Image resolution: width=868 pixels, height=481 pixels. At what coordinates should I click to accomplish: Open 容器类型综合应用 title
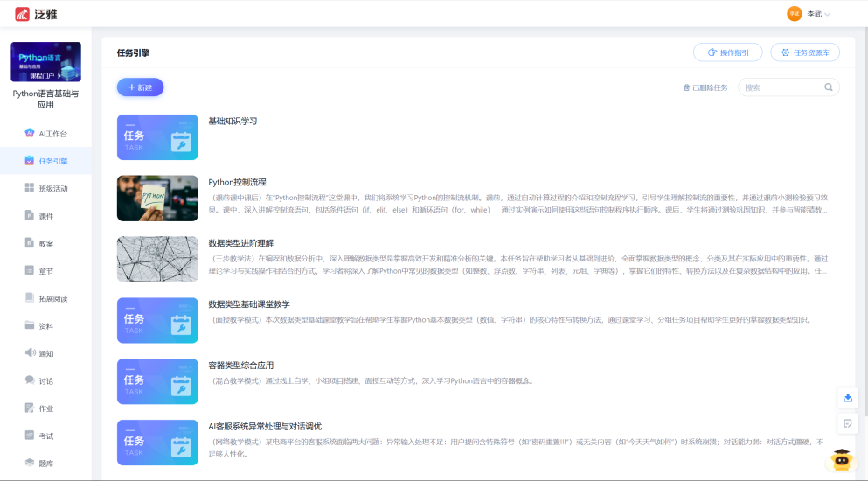pyautogui.click(x=240, y=366)
